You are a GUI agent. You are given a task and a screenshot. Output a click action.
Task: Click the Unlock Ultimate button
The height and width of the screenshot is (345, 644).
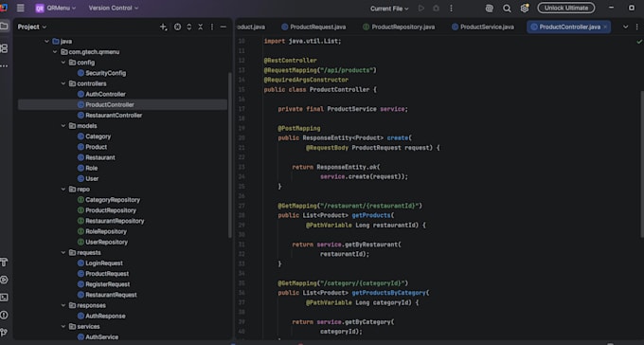coord(566,8)
